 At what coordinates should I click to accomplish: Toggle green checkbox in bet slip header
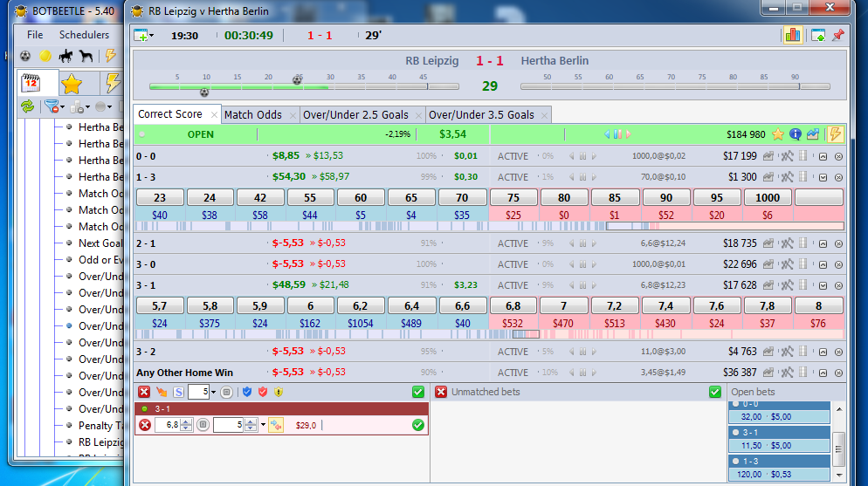pos(418,392)
